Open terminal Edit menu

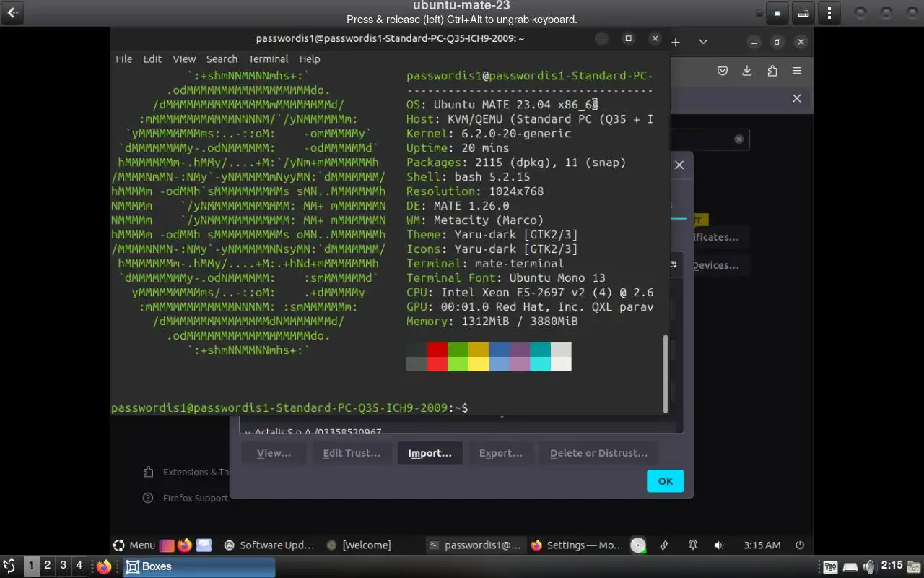click(152, 59)
